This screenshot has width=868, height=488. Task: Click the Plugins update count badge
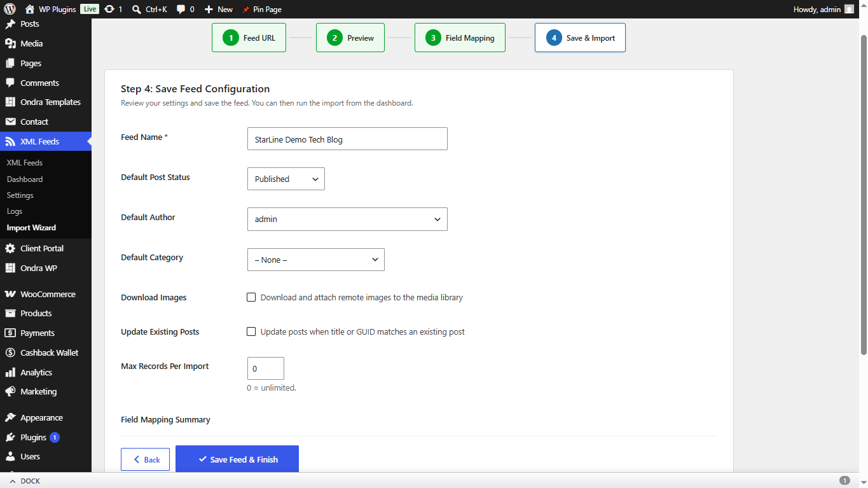(x=55, y=438)
